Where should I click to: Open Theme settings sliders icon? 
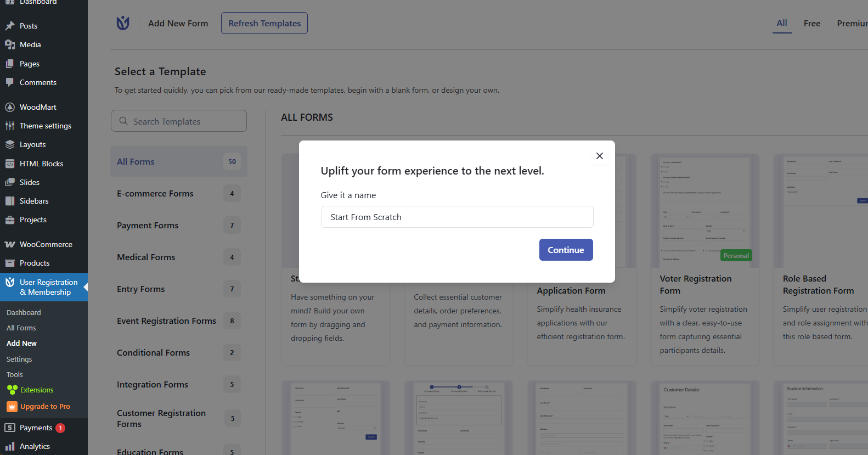pos(10,126)
